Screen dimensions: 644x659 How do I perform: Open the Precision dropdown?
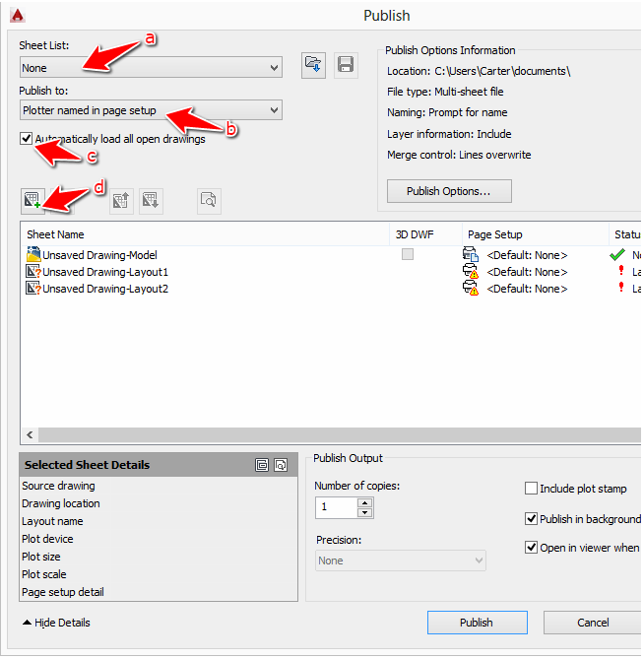pos(401,560)
